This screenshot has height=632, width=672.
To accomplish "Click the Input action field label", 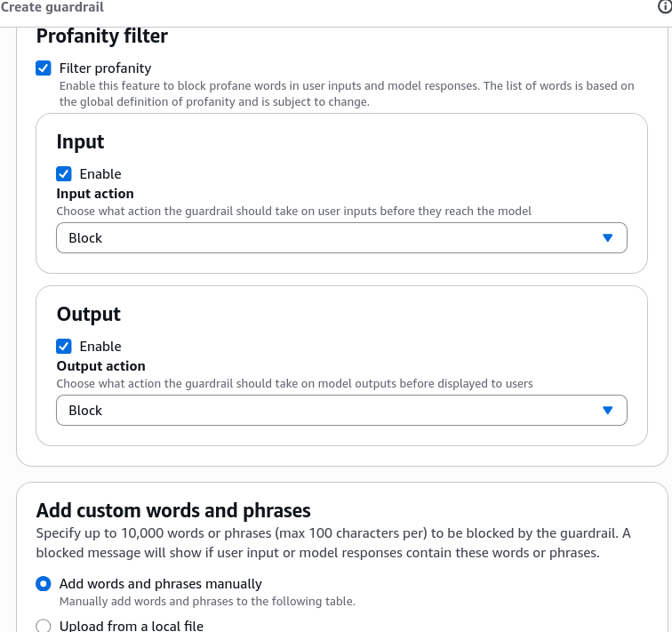I will pyautogui.click(x=95, y=194).
